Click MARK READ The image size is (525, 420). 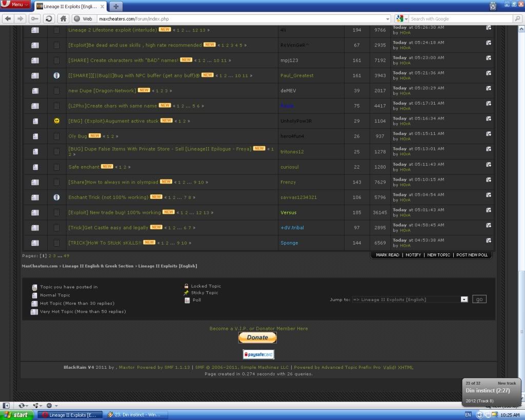[388, 255]
